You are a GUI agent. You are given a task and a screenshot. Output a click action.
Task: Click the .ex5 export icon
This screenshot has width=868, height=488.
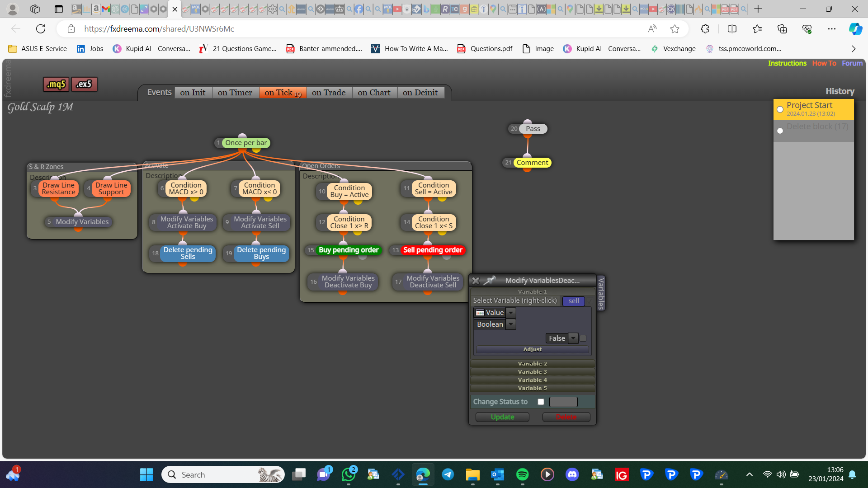coord(84,84)
